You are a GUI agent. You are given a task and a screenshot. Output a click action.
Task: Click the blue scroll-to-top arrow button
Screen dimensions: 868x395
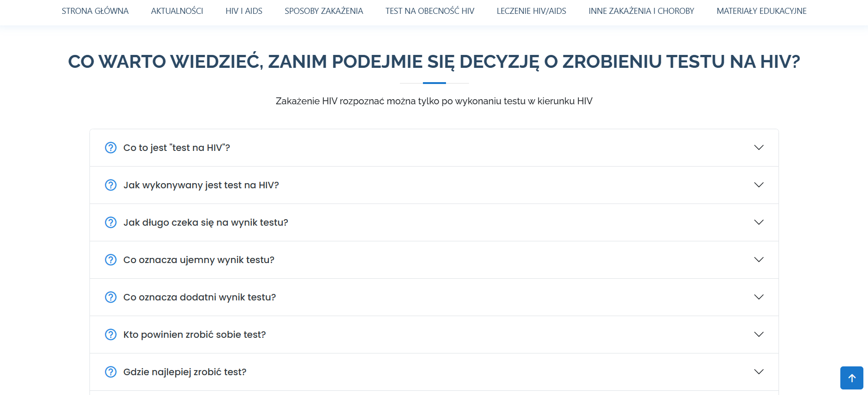(x=852, y=378)
